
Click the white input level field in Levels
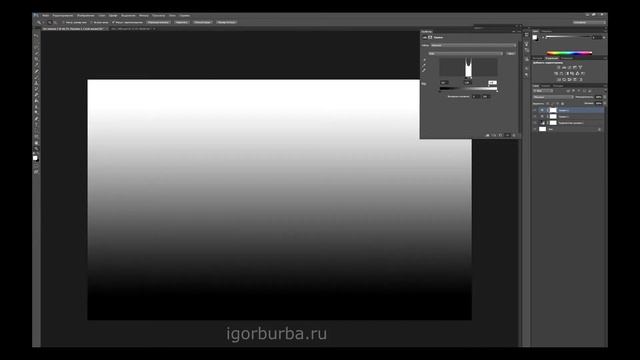tap(493, 82)
